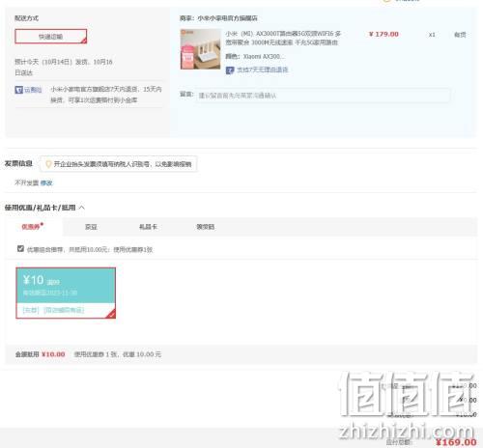Open the Xiaomi router product thumbnail
This screenshot has height=448, width=483.
(x=200, y=49)
